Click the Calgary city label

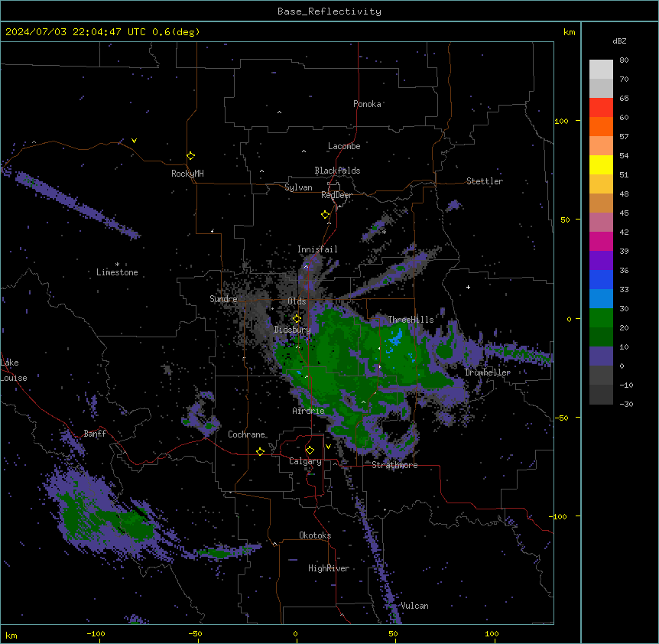click(305, 461)
